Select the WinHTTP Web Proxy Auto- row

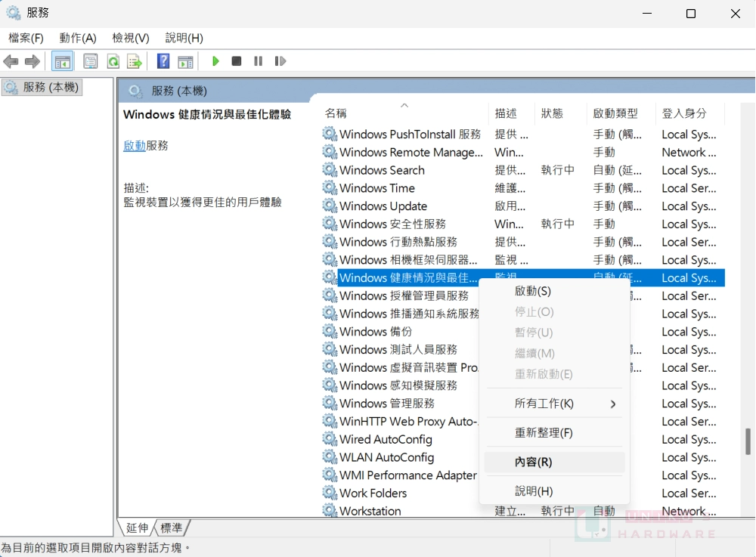400,421
